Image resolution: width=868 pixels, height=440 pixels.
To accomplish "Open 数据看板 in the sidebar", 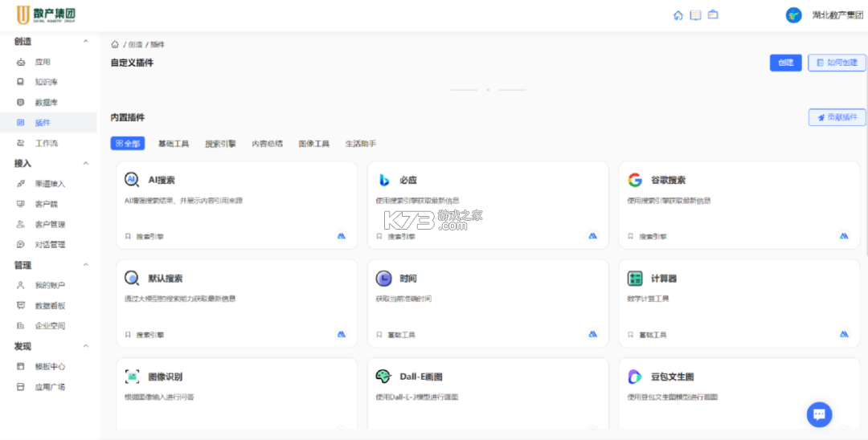I will (x=48, y=306).
